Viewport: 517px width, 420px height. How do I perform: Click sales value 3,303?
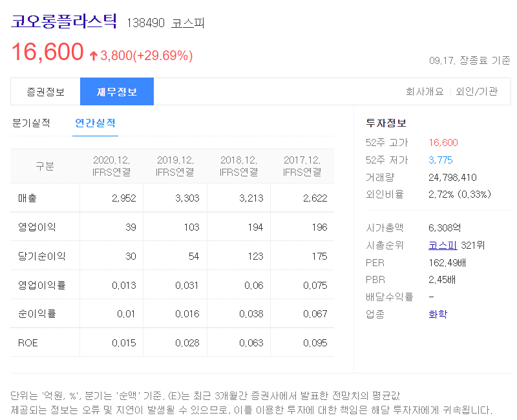pos(187,198)
